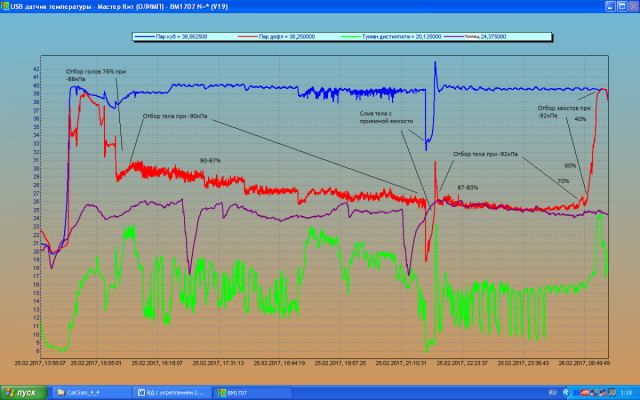
Task: Click the 'Отбор тела при -92кПа' annotation
Action: (486, 154)
